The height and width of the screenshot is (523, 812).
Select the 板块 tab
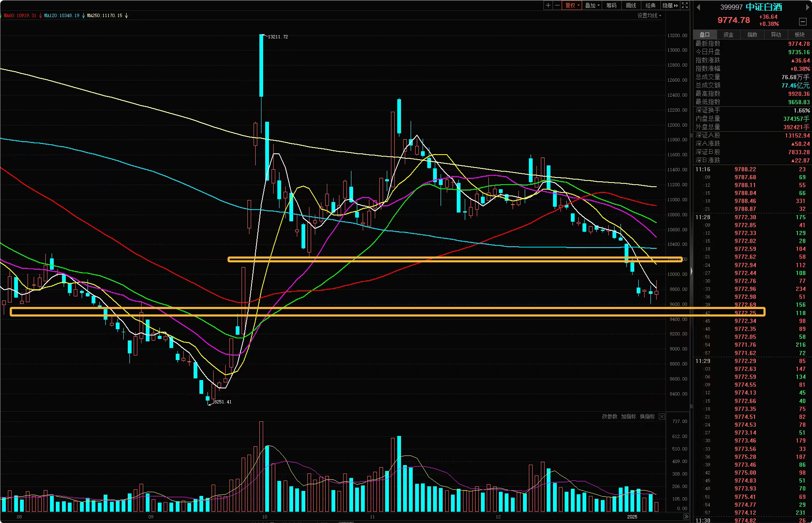(800, 35)
